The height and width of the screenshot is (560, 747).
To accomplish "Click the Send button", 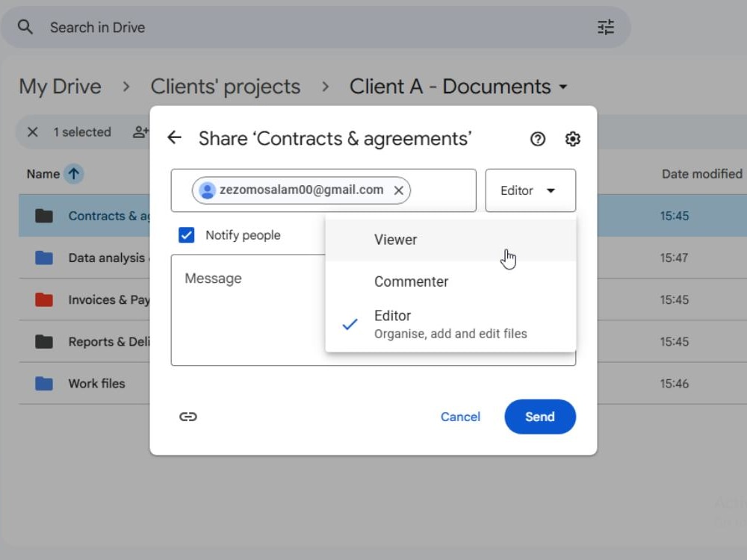I will tap(540, 417).
